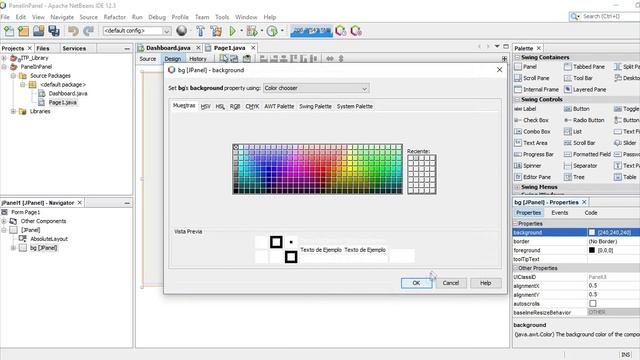The width and height of the screenshot is (640, 360).
Task: Click the globe browser icon in toolbar
Action: (182, 31)
